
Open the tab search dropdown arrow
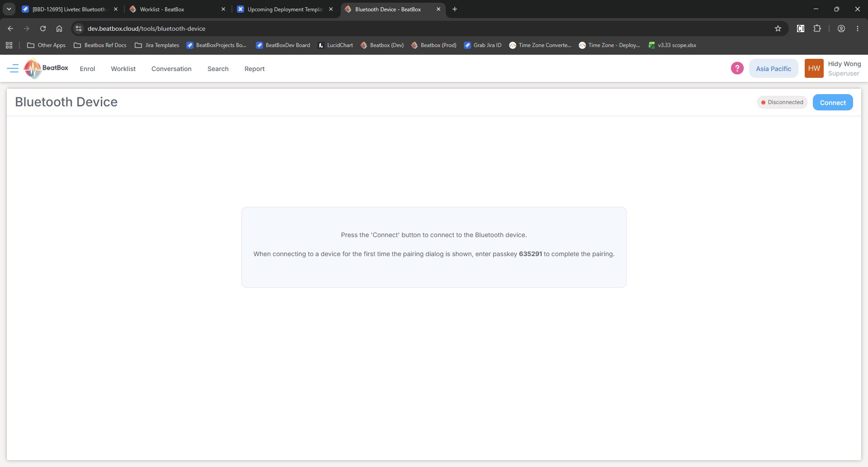tap(9, 9)
